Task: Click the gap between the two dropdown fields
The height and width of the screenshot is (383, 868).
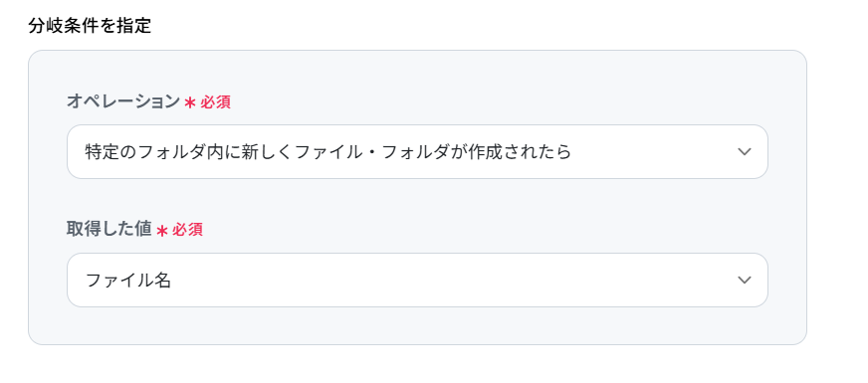Action: click(x=417, y=199)
